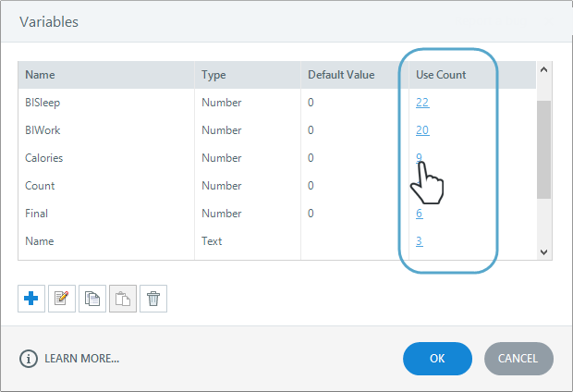
Task: Open use count 20 for BIWork
Action: coord(422,130)
